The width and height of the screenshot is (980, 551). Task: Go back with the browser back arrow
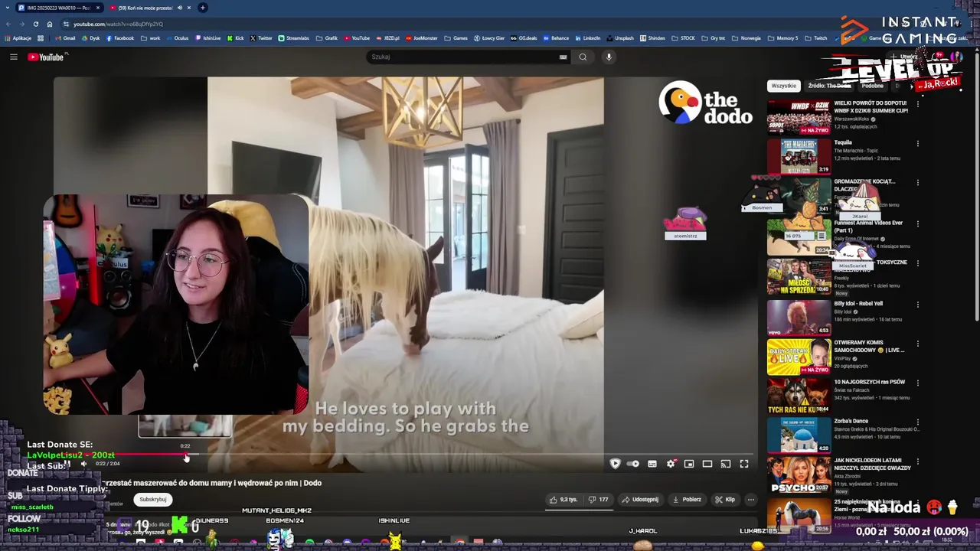pos(8,24)
